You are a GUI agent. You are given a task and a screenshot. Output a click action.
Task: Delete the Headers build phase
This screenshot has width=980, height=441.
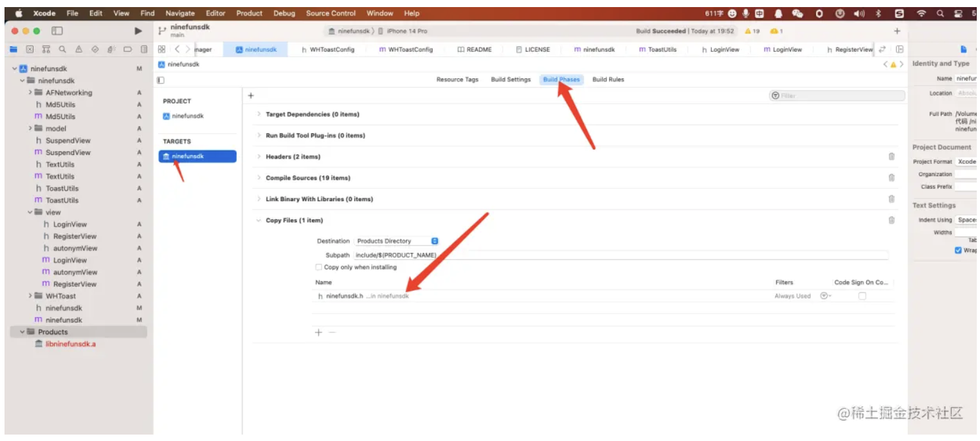(891, 156)
